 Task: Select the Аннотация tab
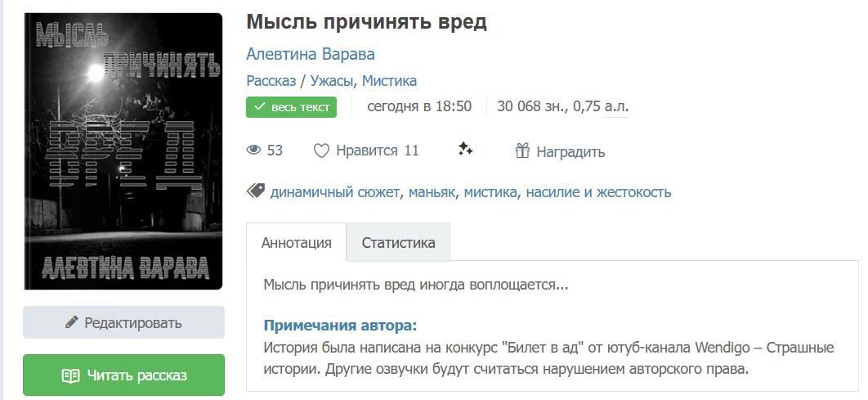coord(296,243)
